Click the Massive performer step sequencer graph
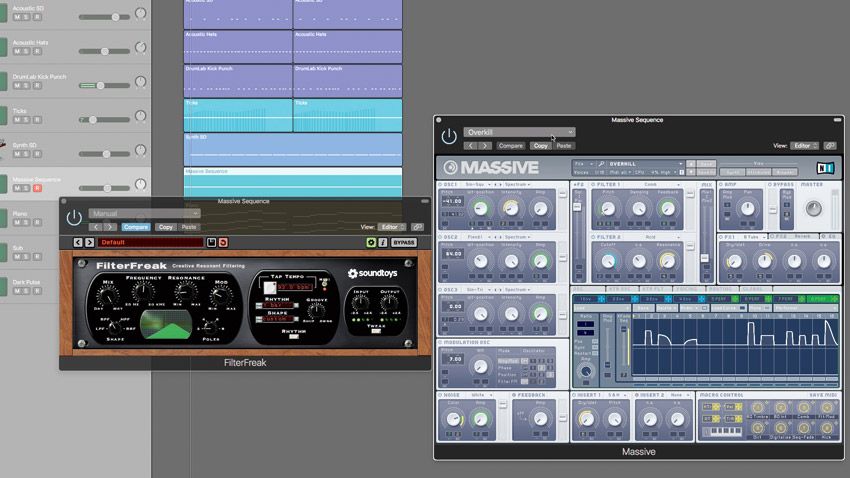 coord(735,345)
